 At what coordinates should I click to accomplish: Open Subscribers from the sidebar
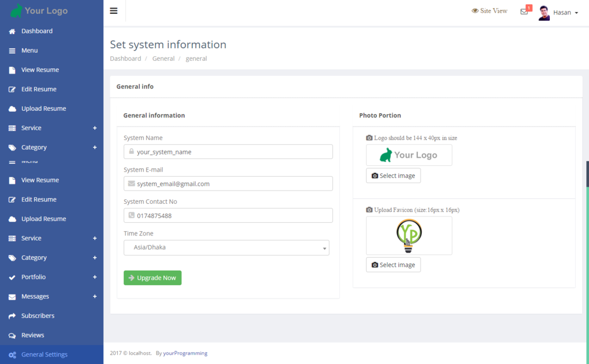click(x=37, y=316)
